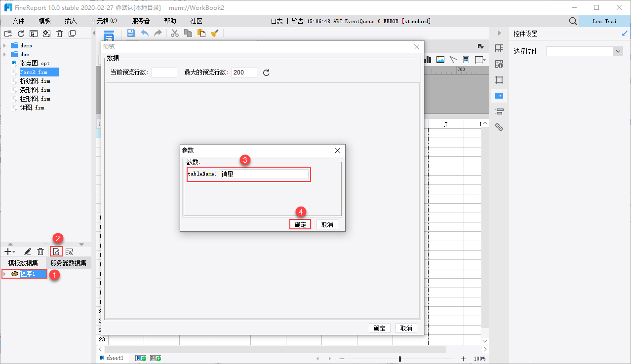Open the 文件 menu
631x364 pixels.
(19, 21)
